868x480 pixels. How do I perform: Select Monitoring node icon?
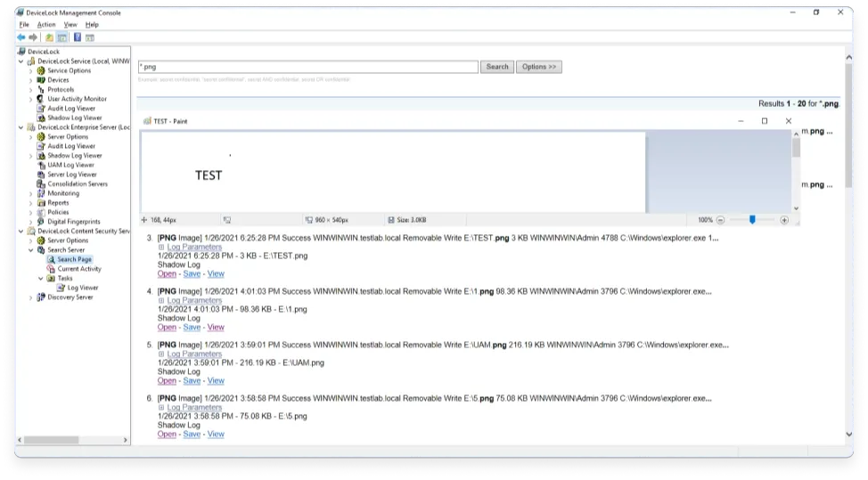[41, 193]
